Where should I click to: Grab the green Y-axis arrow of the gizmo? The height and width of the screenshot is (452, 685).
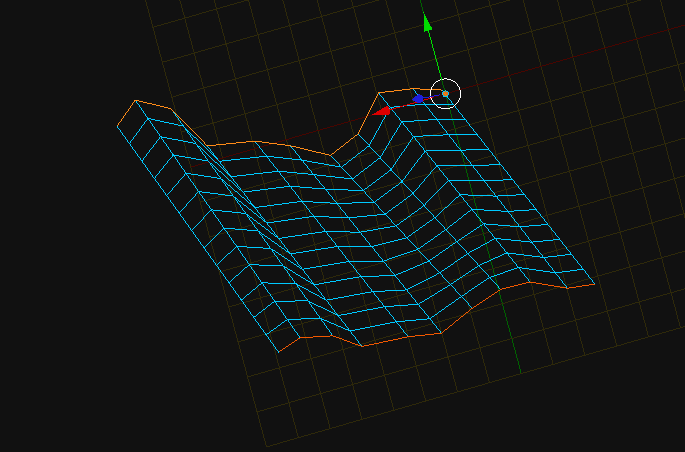428,23
